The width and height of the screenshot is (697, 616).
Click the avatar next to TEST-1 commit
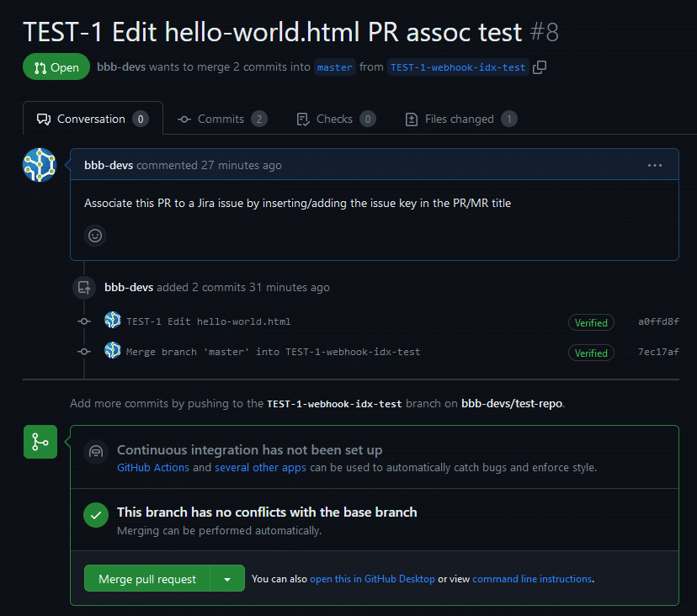click(x=113, y=321)
